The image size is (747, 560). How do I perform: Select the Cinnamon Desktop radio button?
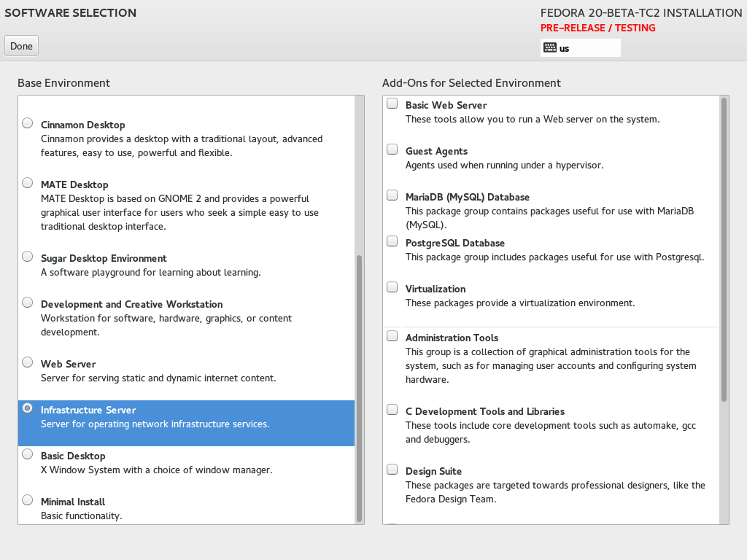[x=28, y=123]
